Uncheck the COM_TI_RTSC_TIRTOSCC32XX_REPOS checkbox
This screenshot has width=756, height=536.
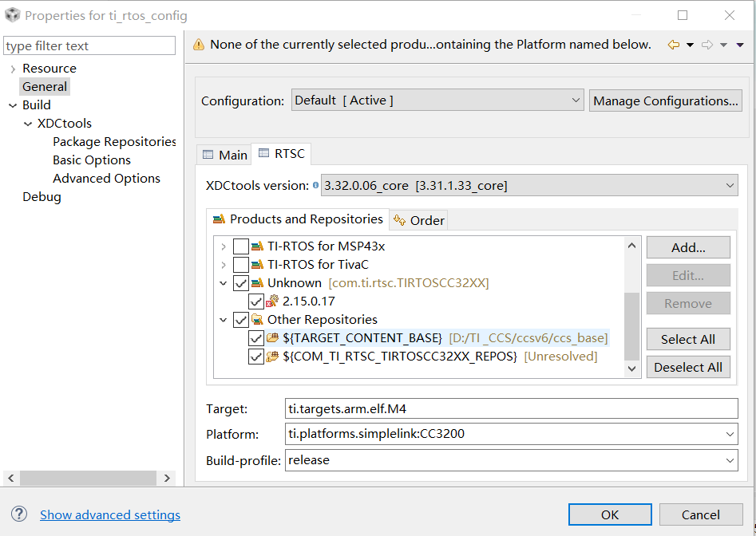(256, 357)
